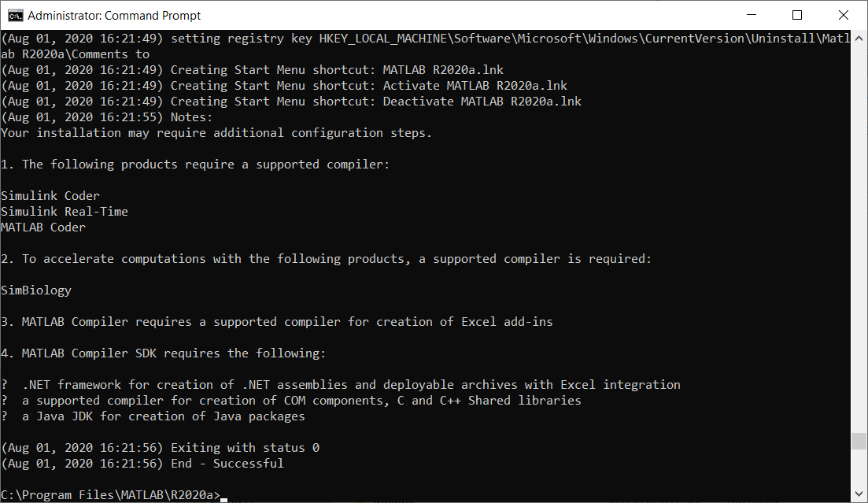Click the 'Administrator: Command Prompt' title text

coord(112,14)
